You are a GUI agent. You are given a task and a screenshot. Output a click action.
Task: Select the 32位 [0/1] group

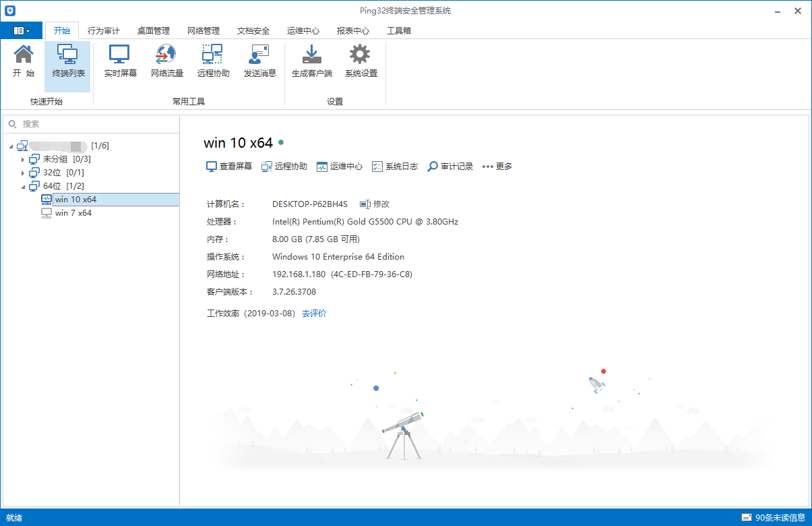pos(57,173)
